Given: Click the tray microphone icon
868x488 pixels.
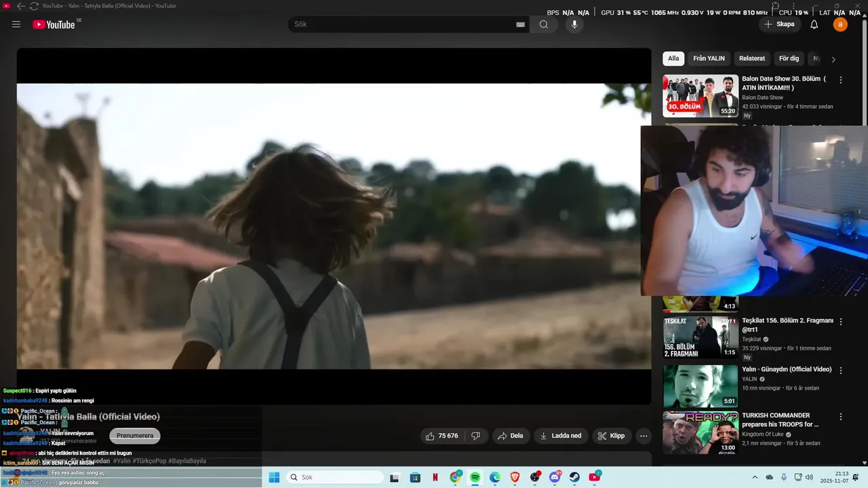Looking at the screenshot, I should (784, 478).
